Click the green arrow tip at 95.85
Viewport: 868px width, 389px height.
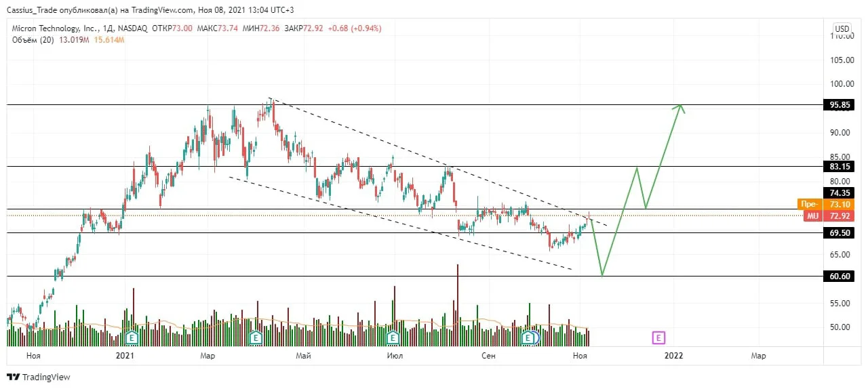[x=680, y=106]
